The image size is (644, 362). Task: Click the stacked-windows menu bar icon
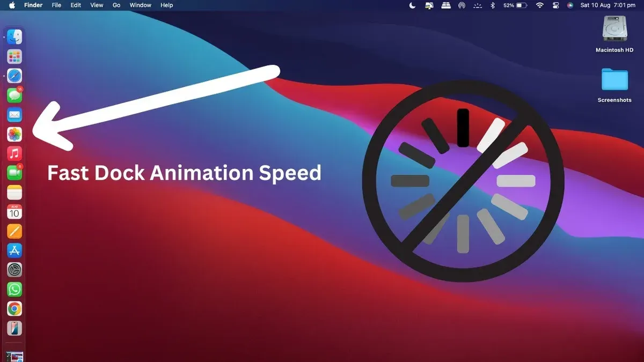pos(445,5)
